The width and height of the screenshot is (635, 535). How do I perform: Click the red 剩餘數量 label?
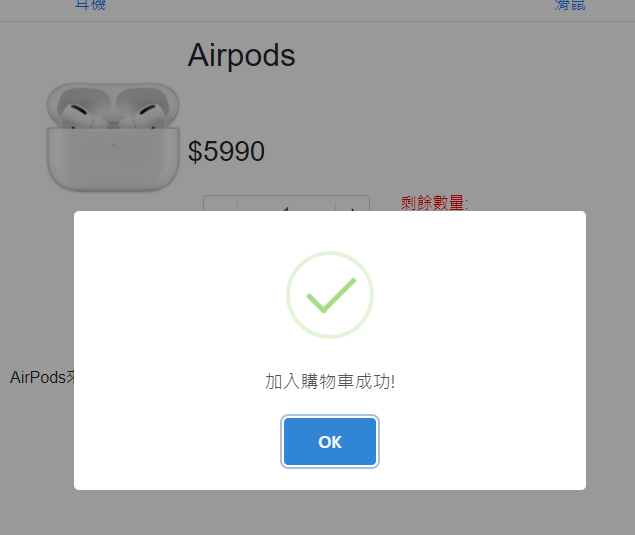pos(434,202)
